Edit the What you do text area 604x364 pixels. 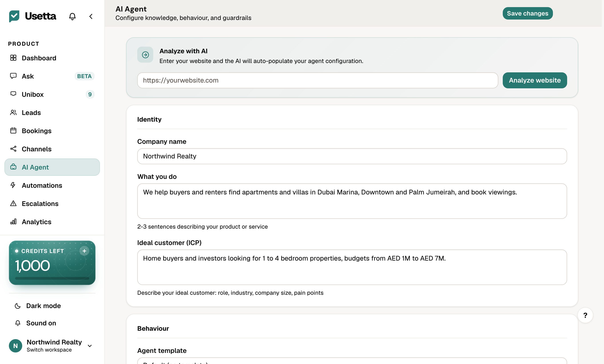point(352,201)
